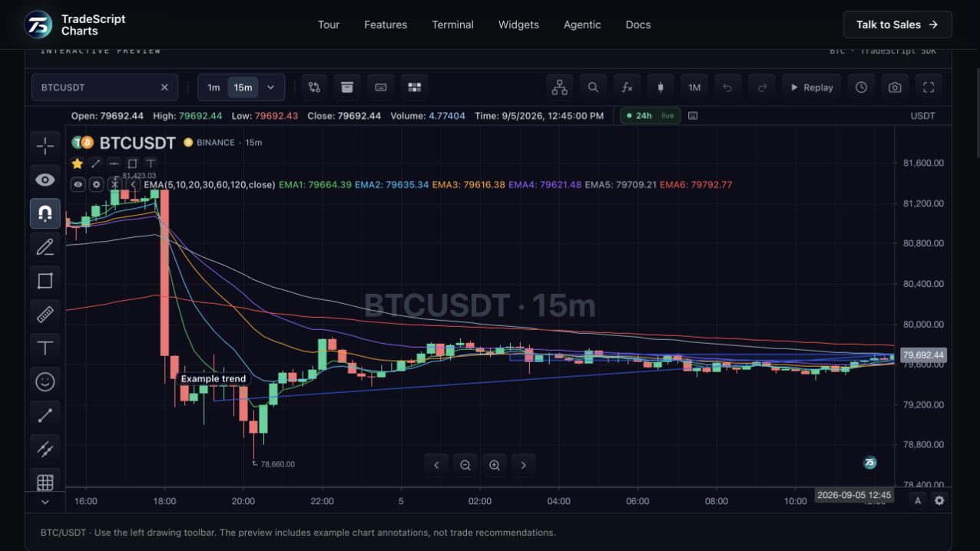Image resolution: width=980 pixels, height=551 pixels.
Task: Click the archive box icon
Action: pyautogui.click(x=347, y=87)
